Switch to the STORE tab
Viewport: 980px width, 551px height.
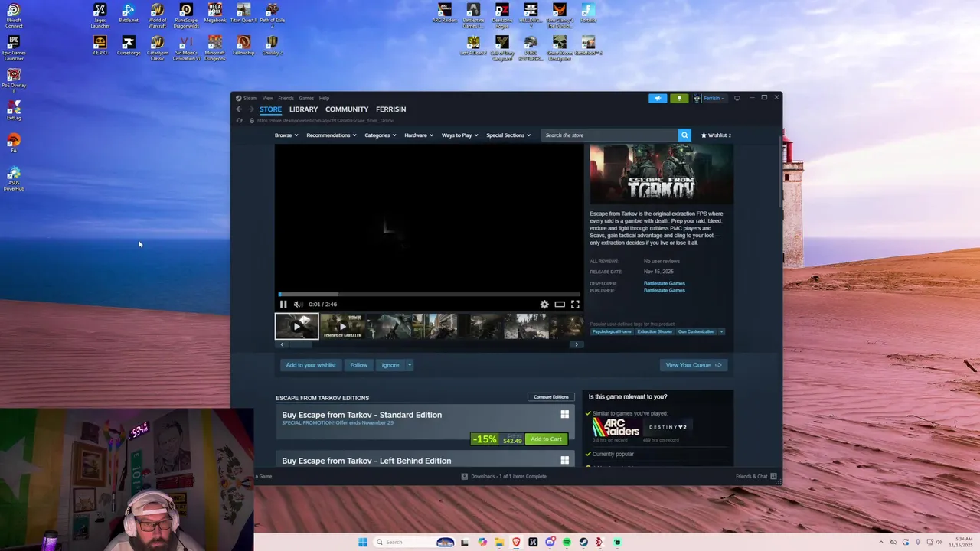click(270, 109)
